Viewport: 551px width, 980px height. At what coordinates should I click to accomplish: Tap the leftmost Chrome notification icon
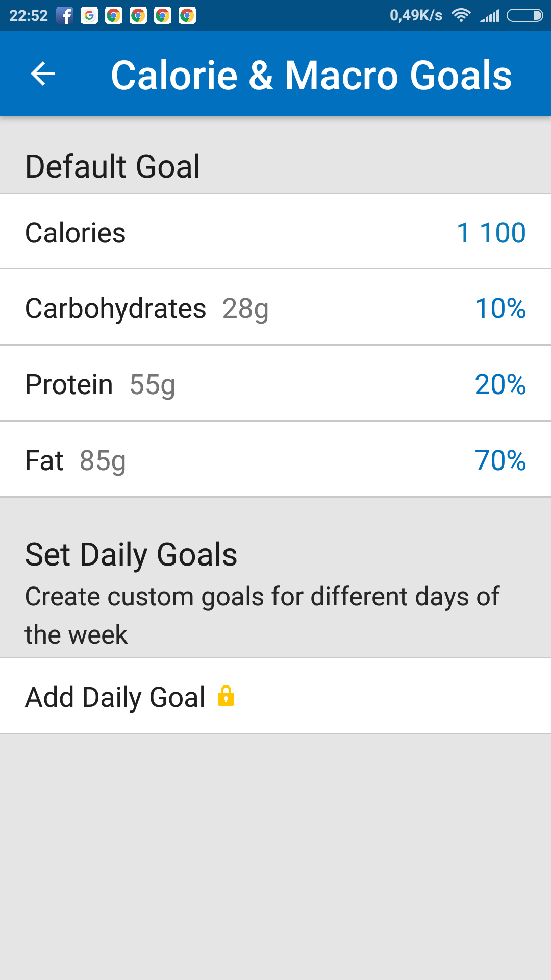coord(114,16)
